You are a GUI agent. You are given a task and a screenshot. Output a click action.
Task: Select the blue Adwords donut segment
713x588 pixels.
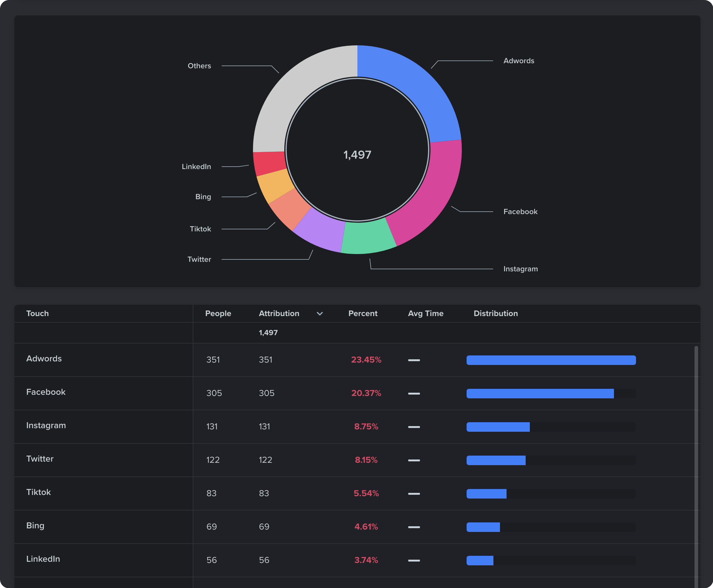point(417,85)
